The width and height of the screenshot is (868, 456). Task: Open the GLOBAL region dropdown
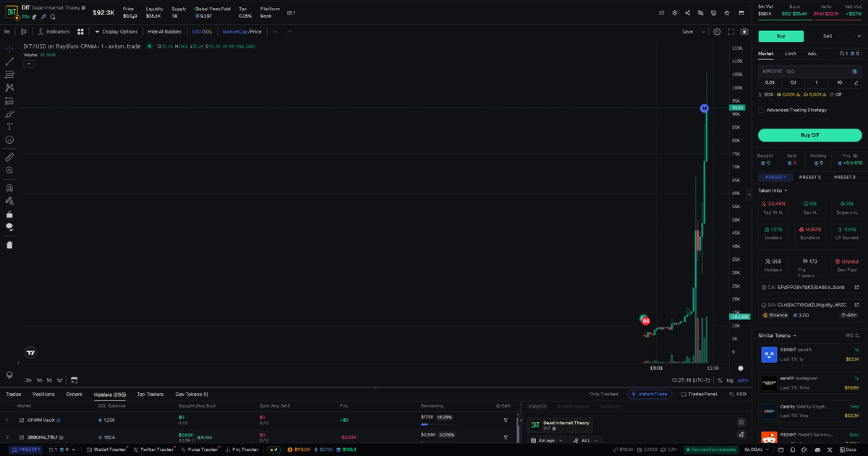[x=757, y=449]
